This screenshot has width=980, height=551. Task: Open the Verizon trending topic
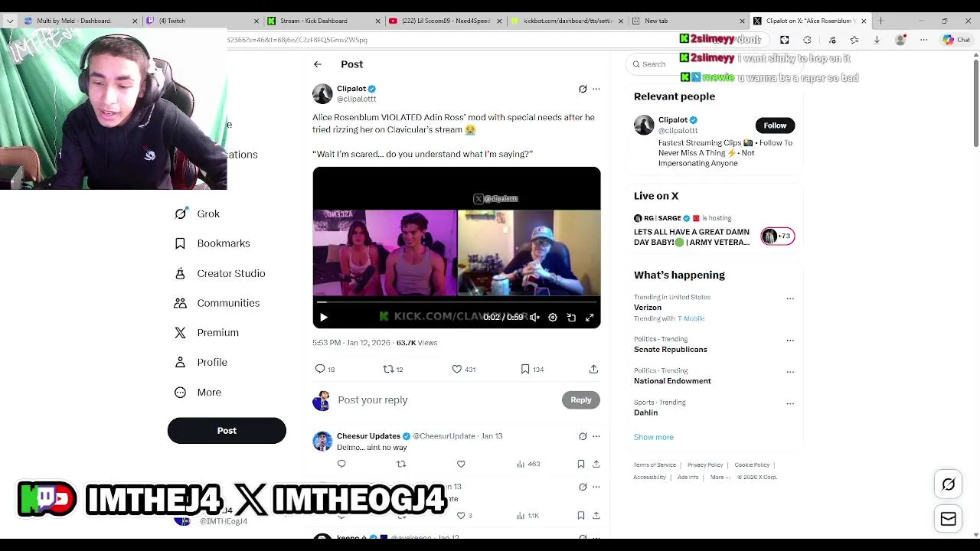[648, 308]
